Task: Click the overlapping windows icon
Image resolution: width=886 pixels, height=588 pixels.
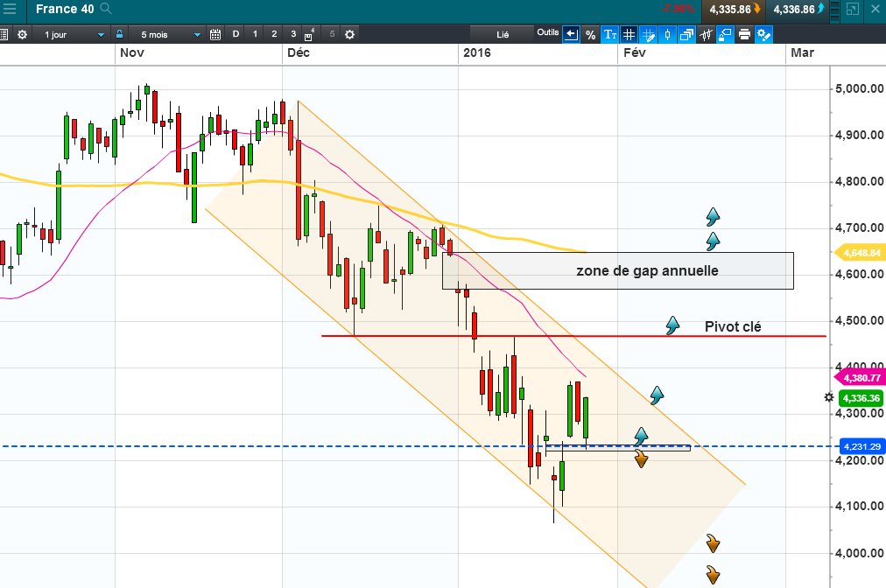Action: point(686,34)
